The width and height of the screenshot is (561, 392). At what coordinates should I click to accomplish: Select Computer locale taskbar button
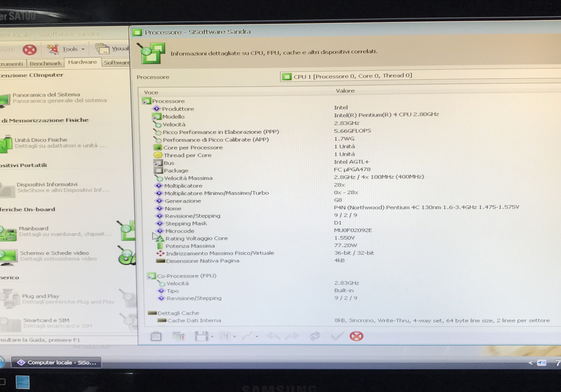point(56,363)
